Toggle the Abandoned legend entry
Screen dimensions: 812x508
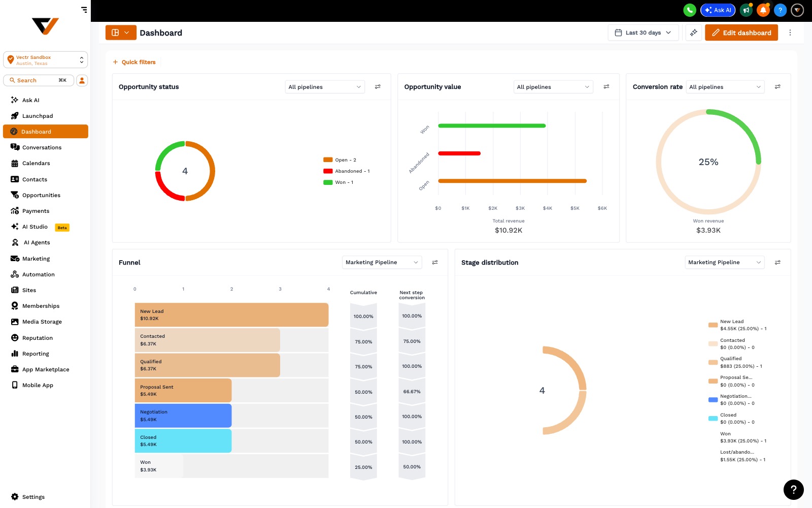coord(347,171)
